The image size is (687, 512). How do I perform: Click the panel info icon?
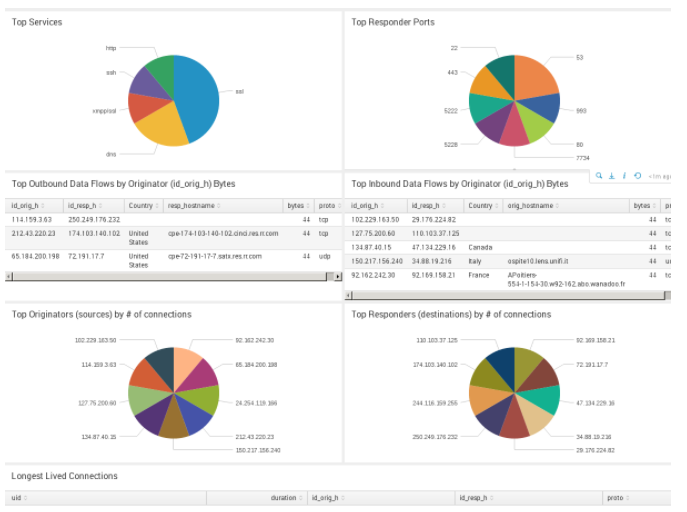[624, 176]
